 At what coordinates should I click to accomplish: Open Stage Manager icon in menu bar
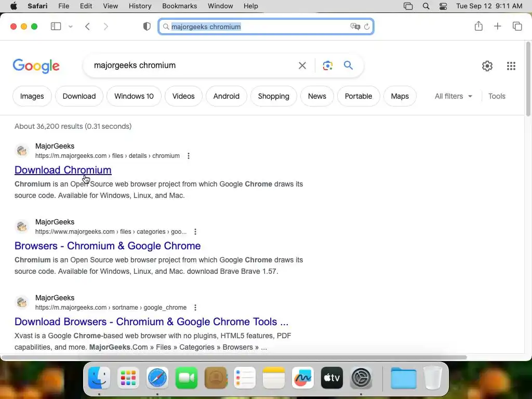(408, 6)
